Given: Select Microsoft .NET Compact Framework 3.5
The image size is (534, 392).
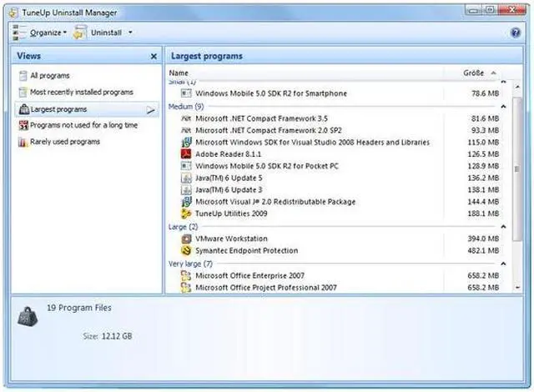Looking at the screenshot, I should tap(261, 118).
